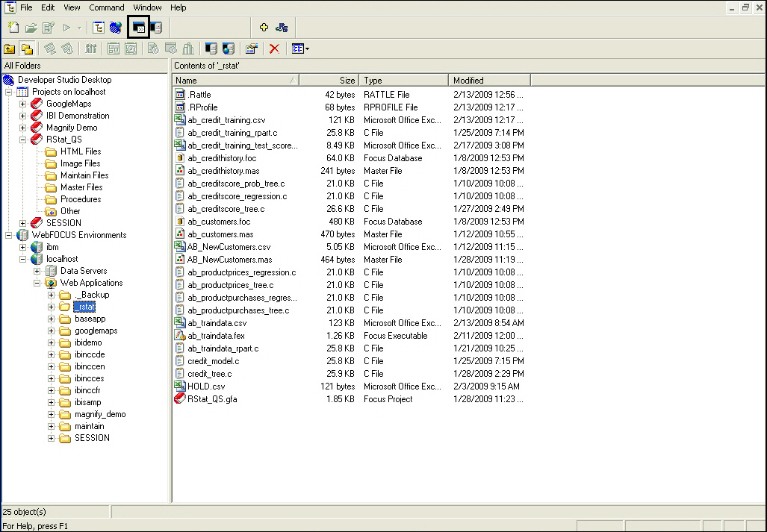Click the yellow plus add icon
Image resolution: width=767 pixels, height=532 pixels.
pyautogui.click(x=264, y=28)
